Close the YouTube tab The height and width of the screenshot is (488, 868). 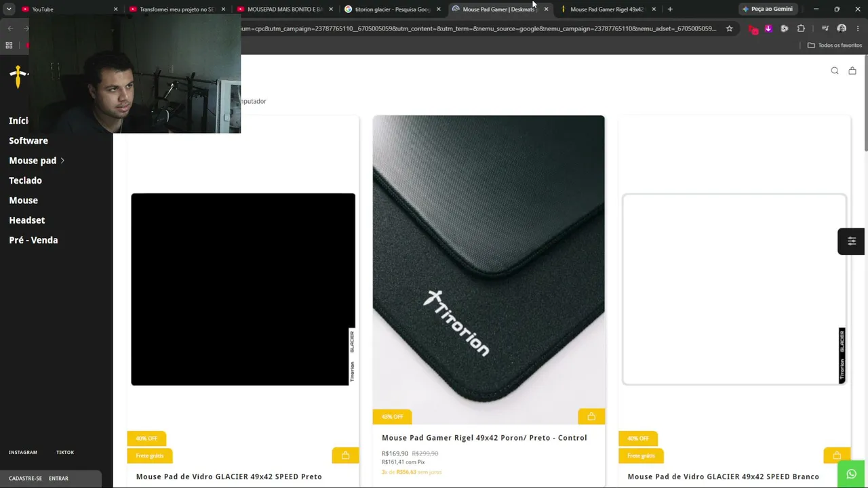click(x=115, y=9)
